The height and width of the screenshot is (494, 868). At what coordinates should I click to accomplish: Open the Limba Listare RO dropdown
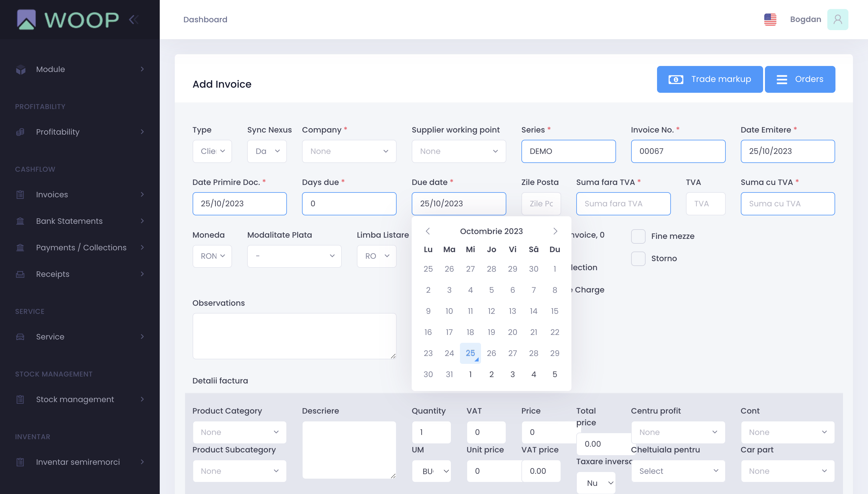click(376, 256)
